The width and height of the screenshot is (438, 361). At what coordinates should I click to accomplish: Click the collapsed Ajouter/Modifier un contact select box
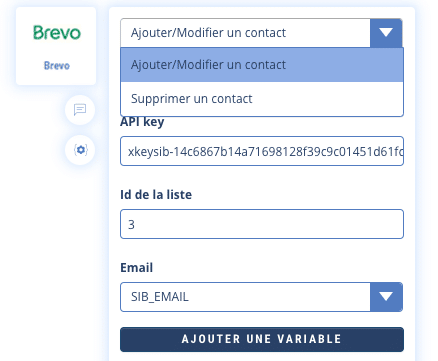(261, 33)
